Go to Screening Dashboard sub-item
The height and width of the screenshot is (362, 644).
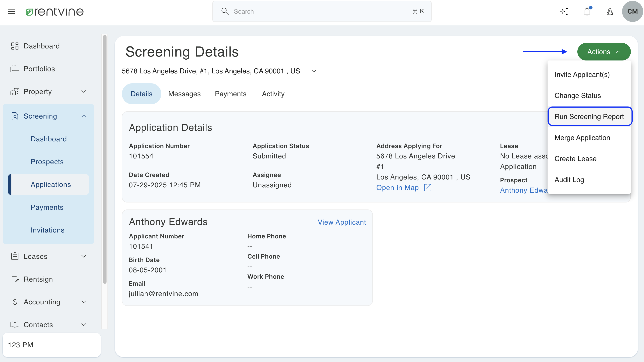[x=49, y=139]
